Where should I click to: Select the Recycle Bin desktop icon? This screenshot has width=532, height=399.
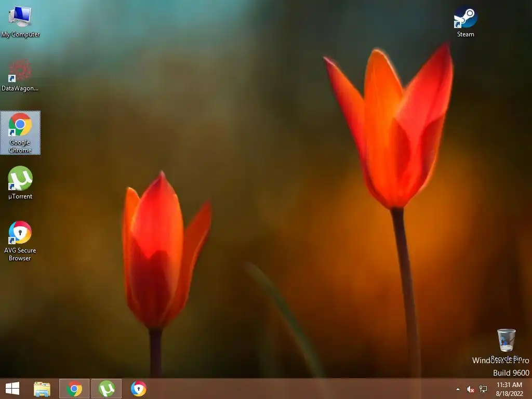click(506, 344)
